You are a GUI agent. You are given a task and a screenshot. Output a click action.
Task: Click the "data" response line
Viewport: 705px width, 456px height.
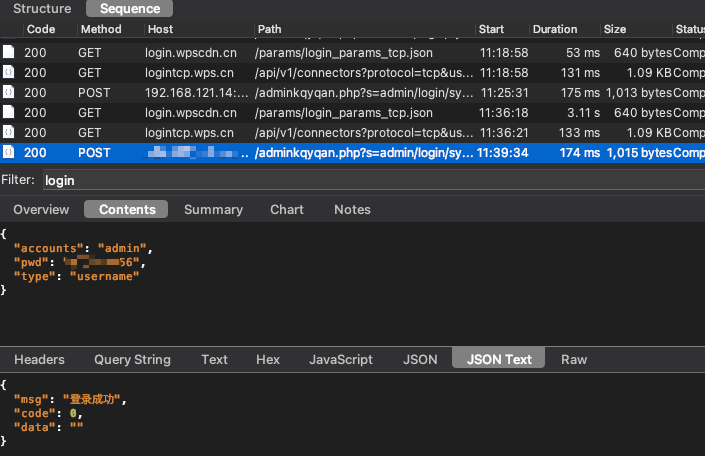[49, 427]
